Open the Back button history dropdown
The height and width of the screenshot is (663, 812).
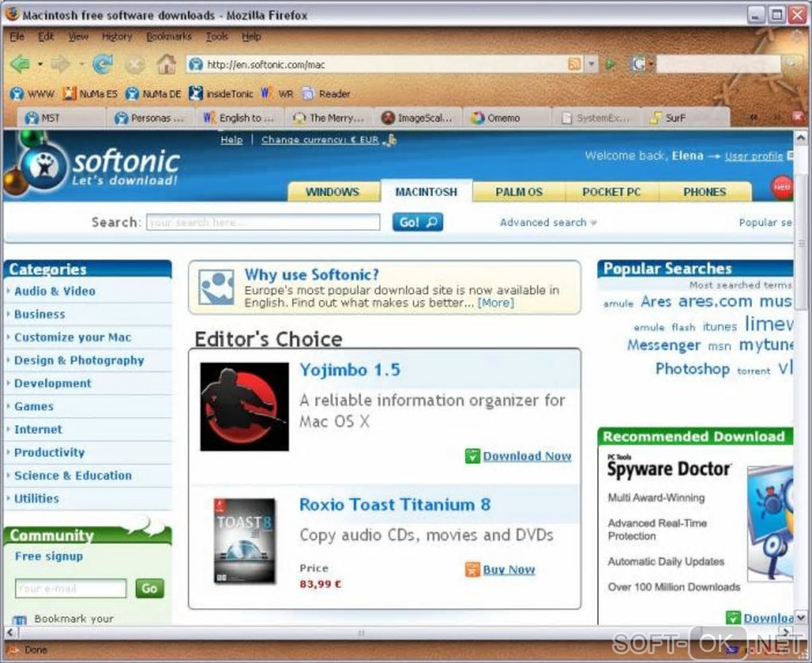tap(41, 64)
